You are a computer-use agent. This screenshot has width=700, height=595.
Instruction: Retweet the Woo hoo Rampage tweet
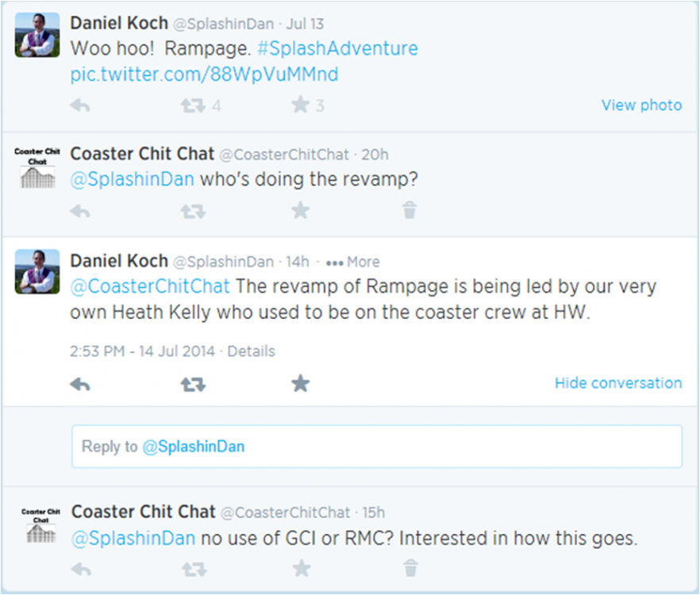(x=192, y=106)
